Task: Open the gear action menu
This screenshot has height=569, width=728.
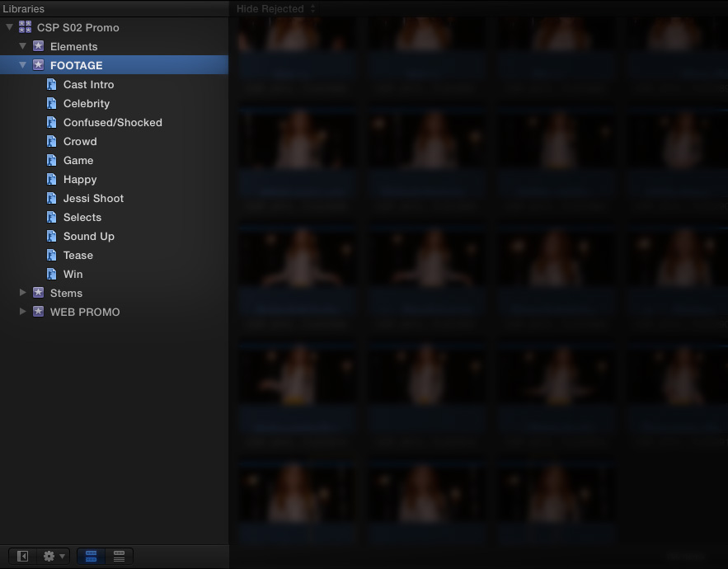Action: tap(53, 556)
